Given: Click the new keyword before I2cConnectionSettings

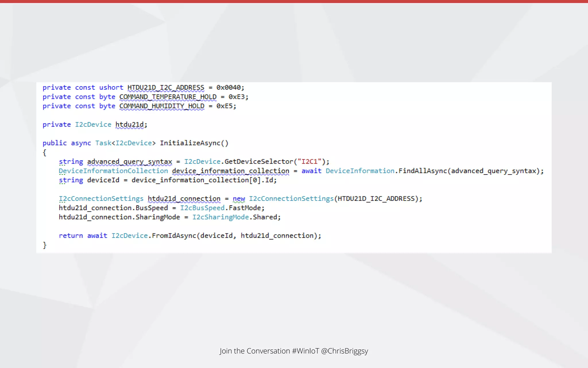Looking at the screenshot, I should pyautogui.click(x=239, y=199).
